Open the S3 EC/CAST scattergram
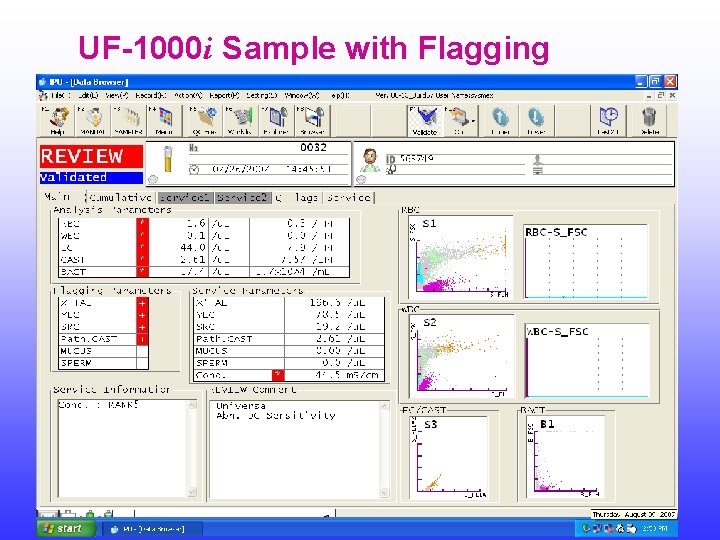This screenshot has height=540, width=720. point(448,458)
